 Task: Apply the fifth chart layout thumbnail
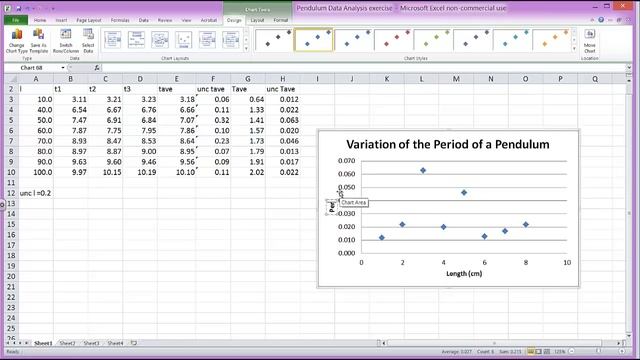[207, 40]
